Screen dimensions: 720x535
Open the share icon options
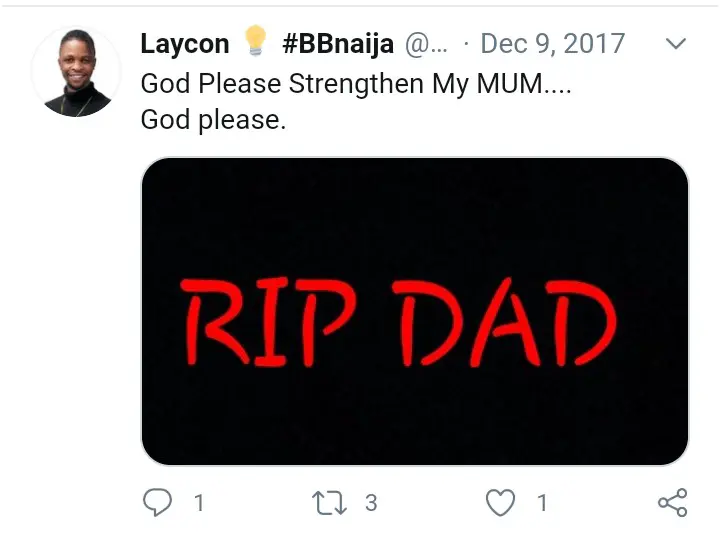point(672,502)
